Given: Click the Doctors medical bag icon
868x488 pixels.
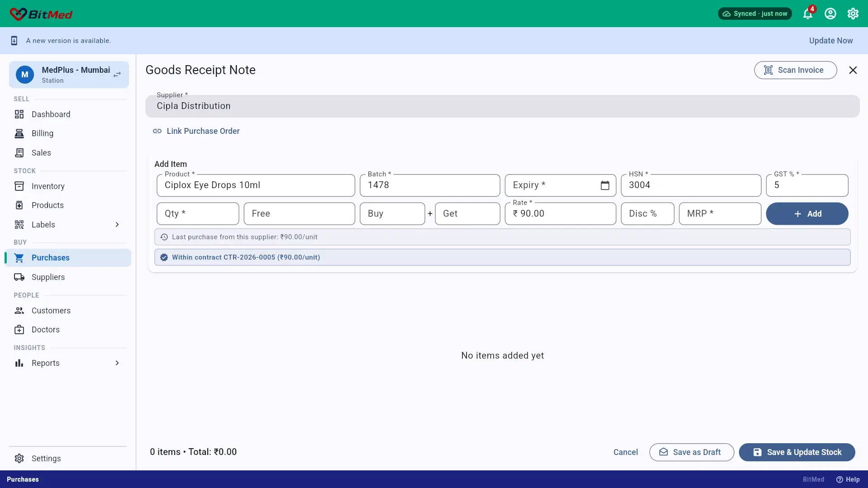Looking at the screenshot, I should 19,330.
